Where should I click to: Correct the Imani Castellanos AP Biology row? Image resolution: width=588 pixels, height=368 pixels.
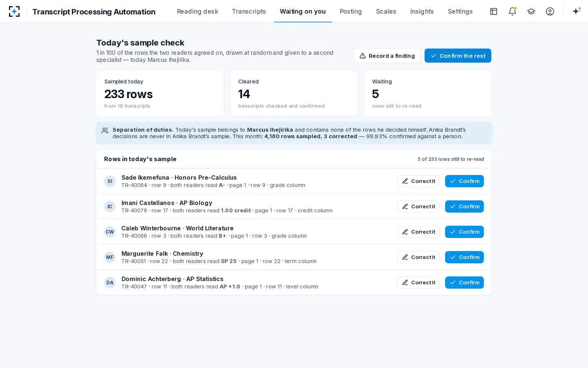[418, 206]
